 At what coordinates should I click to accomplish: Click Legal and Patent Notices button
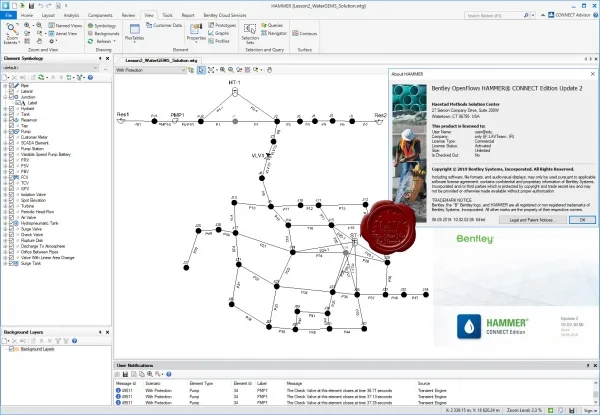click(532, 220)
